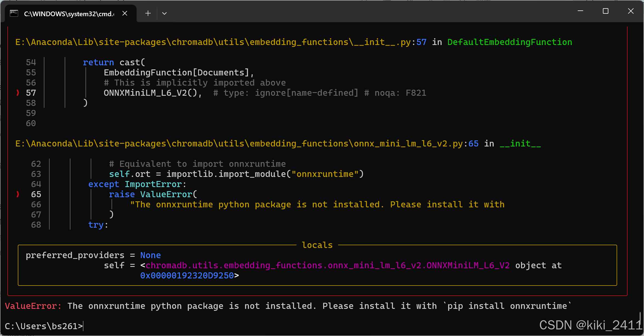Click the 'raise ValueError(' statement

[153, 194]
